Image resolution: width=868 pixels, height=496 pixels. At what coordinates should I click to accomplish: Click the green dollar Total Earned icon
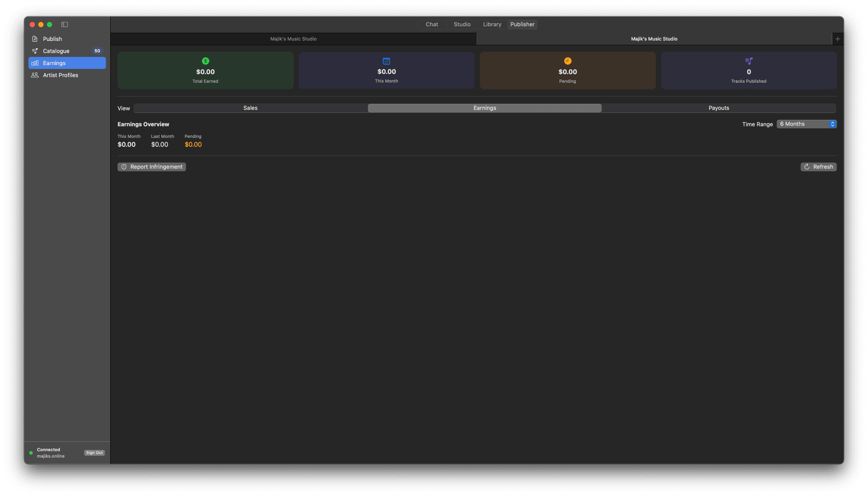[205, 61]
